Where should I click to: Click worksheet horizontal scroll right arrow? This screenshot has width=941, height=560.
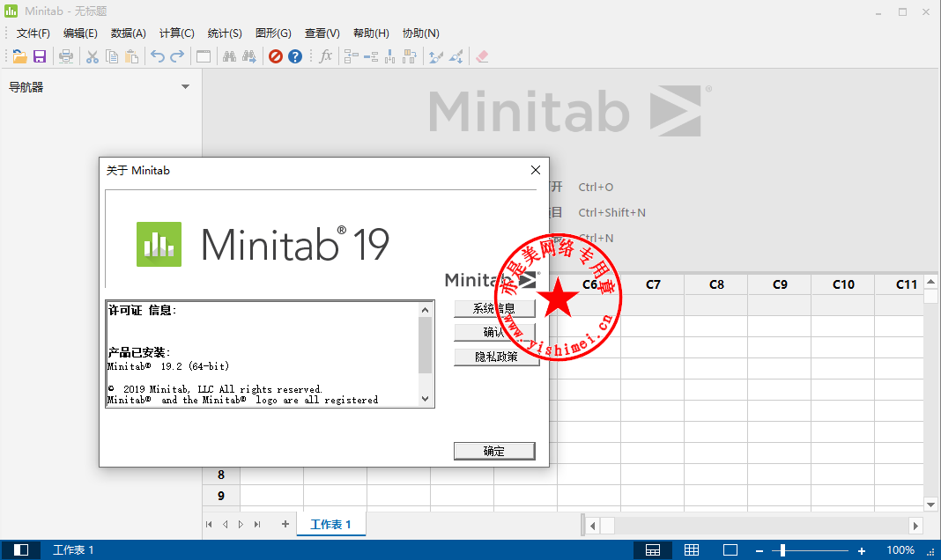click(915, 526)
